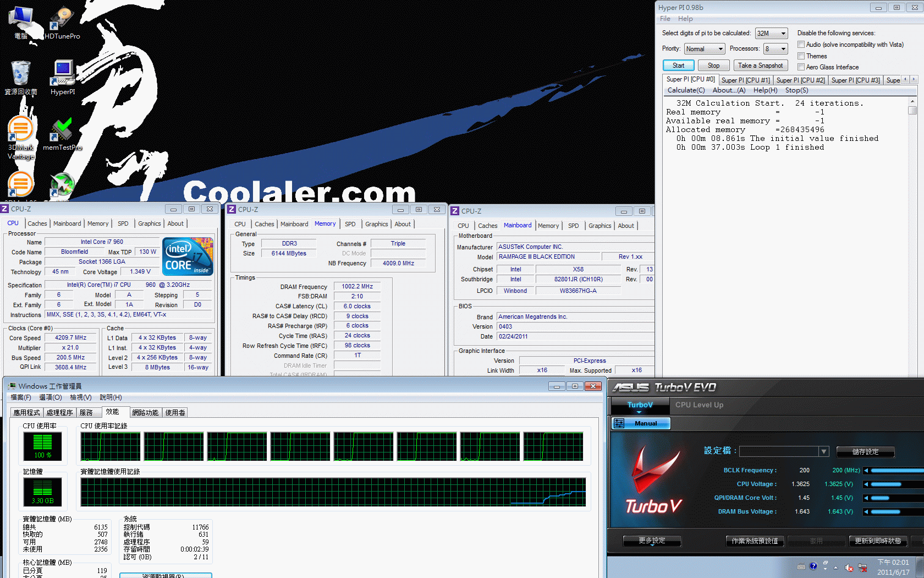Viewport: 924px width, 578px height.
Task: Open the 3DMark Vantage desktop icon
Action: click(x=21, y=138)
